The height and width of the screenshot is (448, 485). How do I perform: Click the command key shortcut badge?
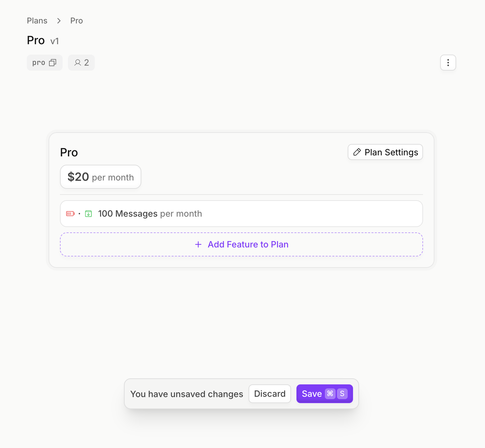[330, 394]
